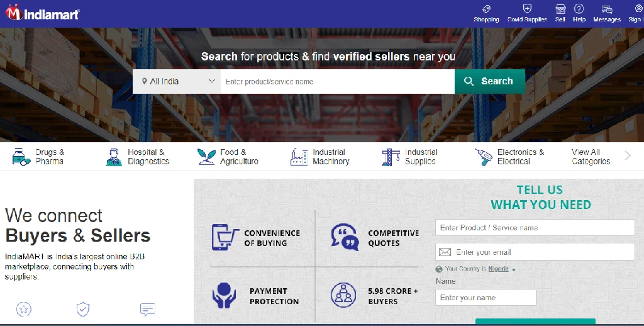644x326 pixels.
Task: Click the 'PAYMENT PROTECTION' text
Action: coord(274,296)
